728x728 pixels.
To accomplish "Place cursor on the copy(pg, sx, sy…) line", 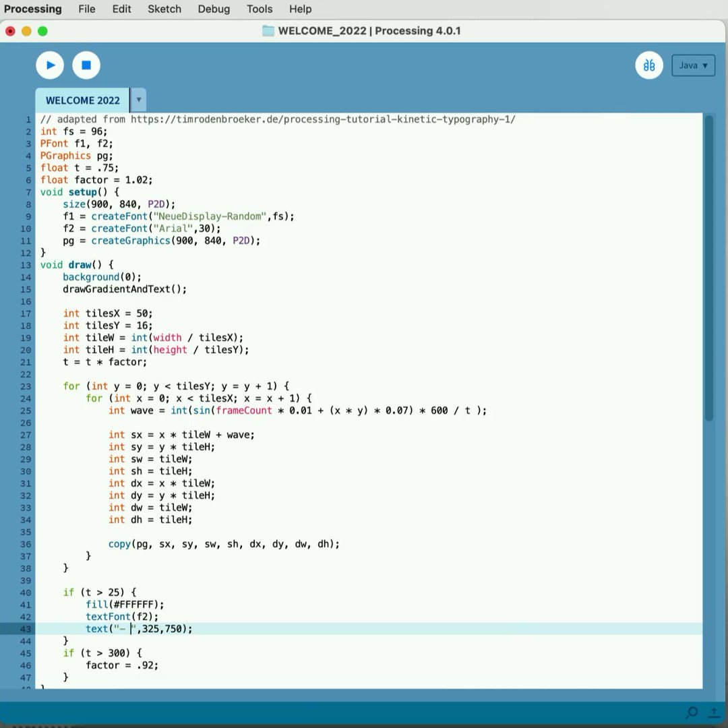I will tap(224, 544).
